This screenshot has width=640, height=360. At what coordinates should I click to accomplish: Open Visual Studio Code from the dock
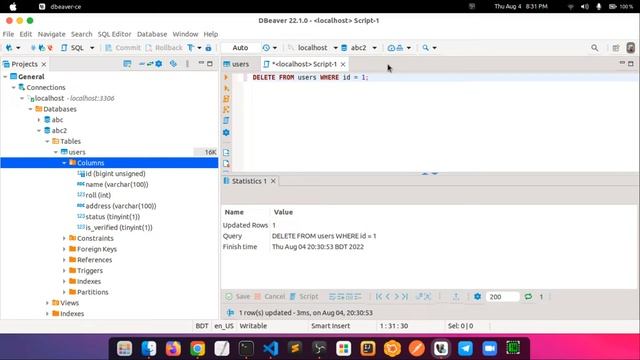(x=271, y=349)
